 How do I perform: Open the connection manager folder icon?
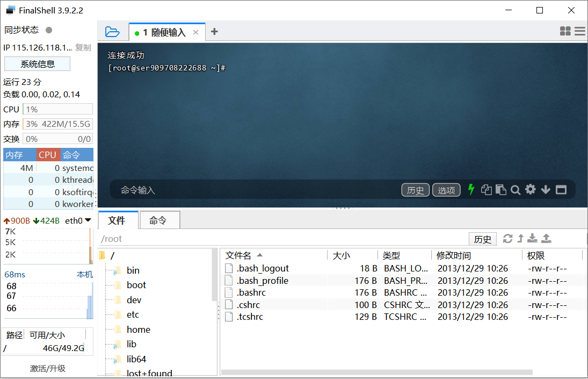click(112, 32)
